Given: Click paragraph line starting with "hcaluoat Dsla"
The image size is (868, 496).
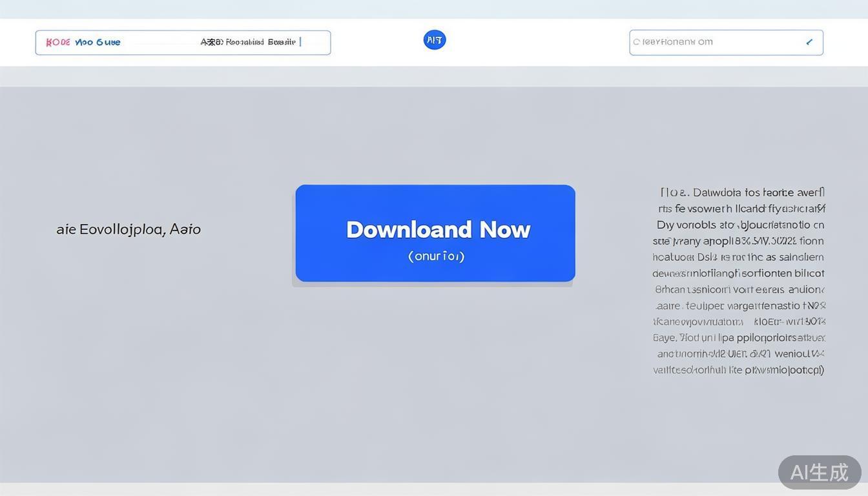Looking at the screenshot, I should 738,257.
